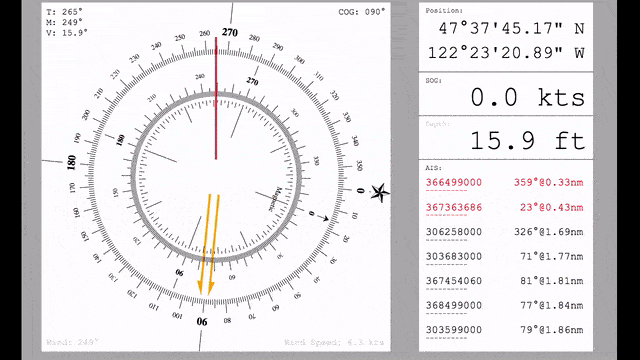Select AIS vessel 303599000

504,330
